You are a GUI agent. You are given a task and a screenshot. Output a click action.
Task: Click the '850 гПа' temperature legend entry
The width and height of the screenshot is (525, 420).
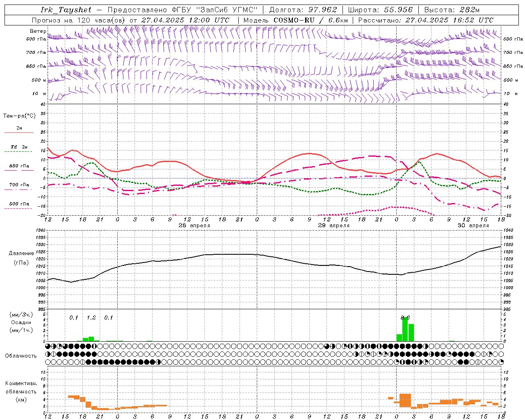[x=19, y=166]
